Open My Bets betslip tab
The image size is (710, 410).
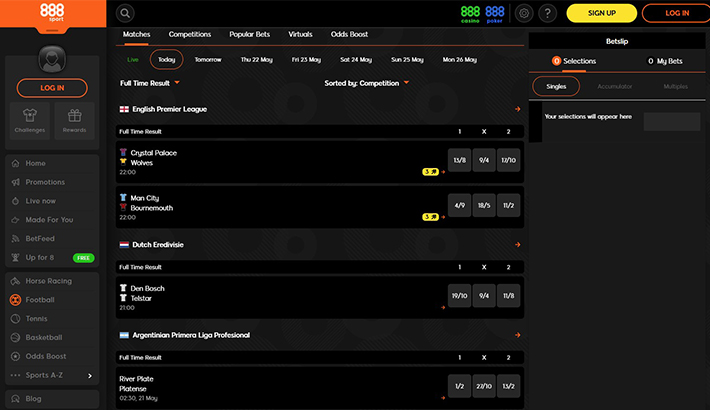coord(665,61)
